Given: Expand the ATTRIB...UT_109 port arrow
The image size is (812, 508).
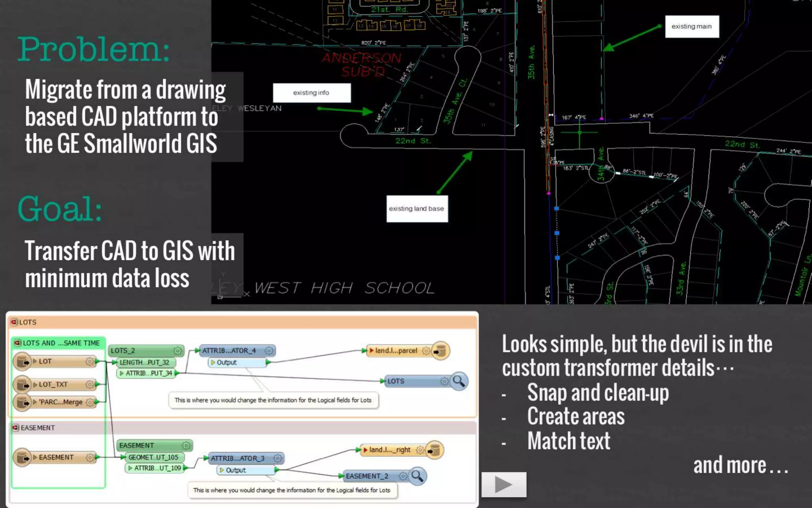Looking at the screenshot, I should (130, 468).
